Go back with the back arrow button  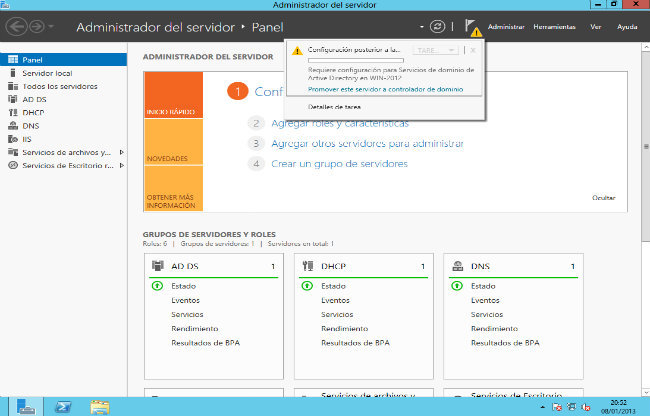18,25
